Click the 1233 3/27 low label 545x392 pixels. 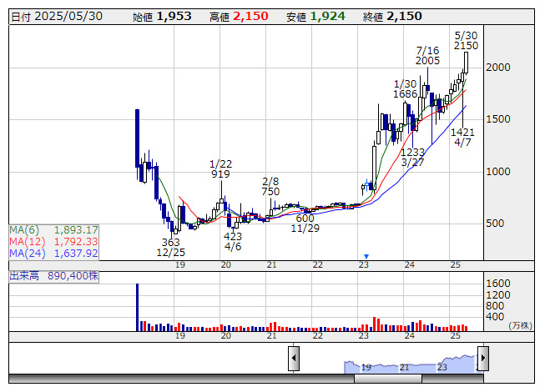coord(412,158)
